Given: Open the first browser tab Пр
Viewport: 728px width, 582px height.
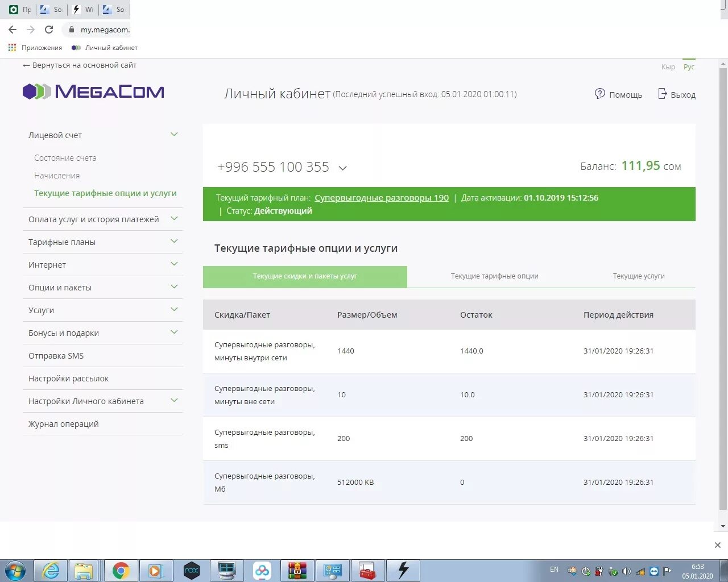Looking at the screenshot, I should (x=20, y=10).
